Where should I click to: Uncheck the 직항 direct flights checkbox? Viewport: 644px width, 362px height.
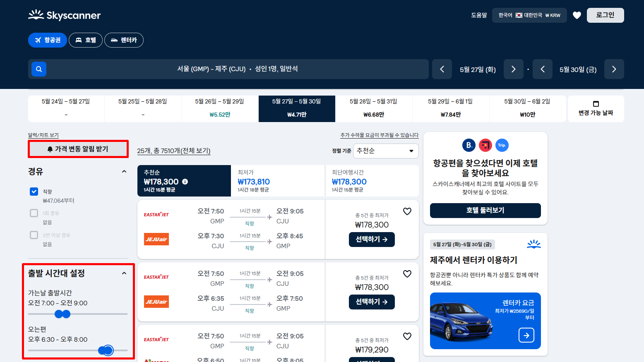coord(34,192)
